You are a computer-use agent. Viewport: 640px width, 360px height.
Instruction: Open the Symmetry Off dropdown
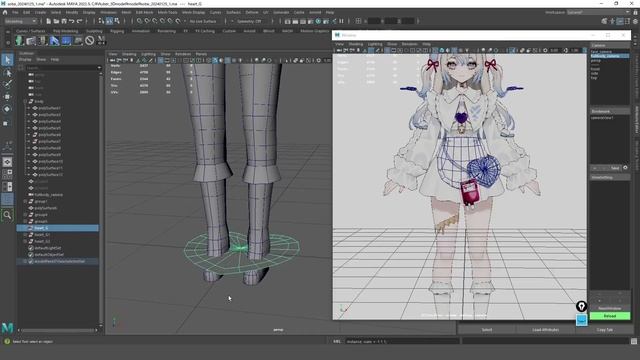[250, 21]
